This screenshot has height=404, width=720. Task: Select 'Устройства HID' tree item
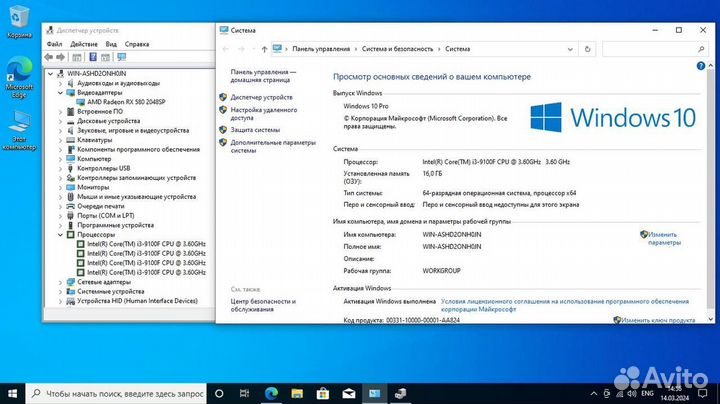pos(137,301)
